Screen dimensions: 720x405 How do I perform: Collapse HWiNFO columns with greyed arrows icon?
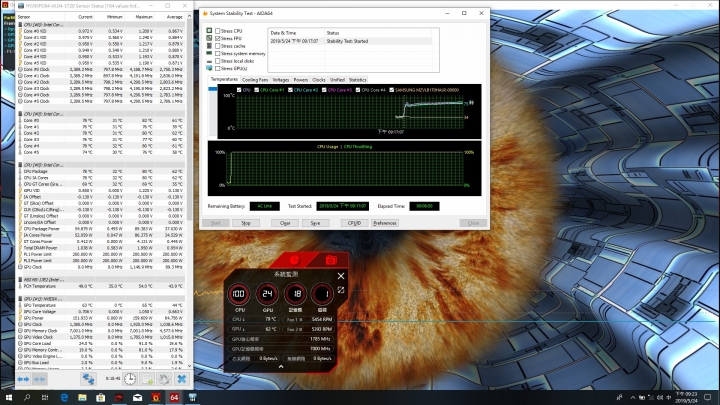pos(39,379)
